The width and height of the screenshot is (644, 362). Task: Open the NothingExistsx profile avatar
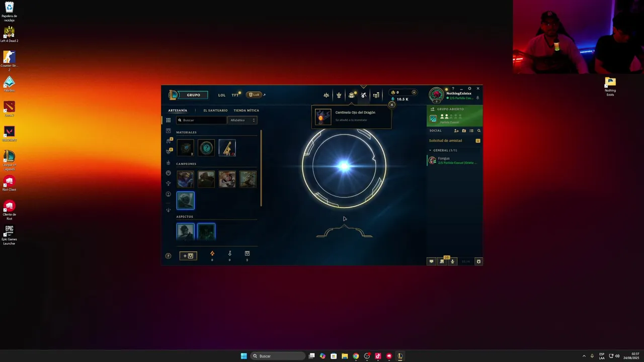tap(437, 95)
